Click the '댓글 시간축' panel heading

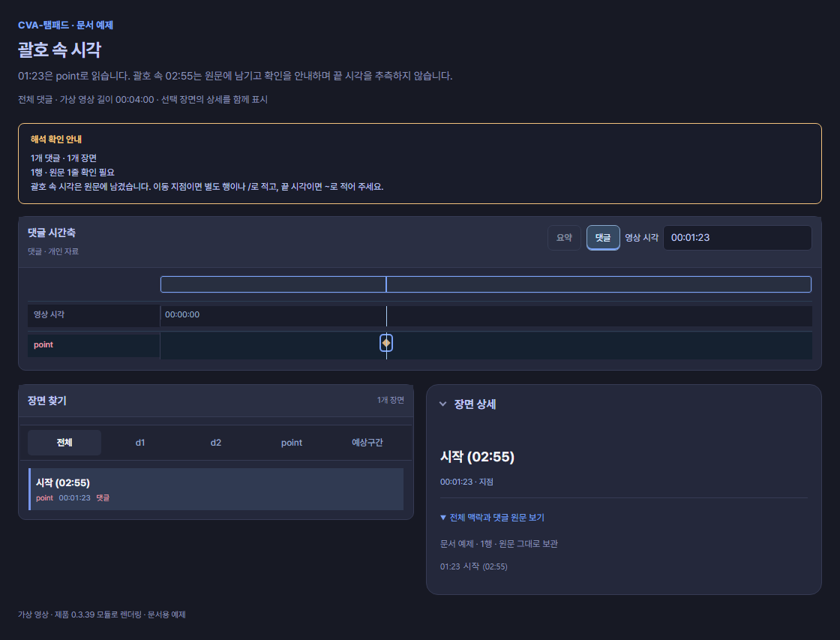[52, 233]
